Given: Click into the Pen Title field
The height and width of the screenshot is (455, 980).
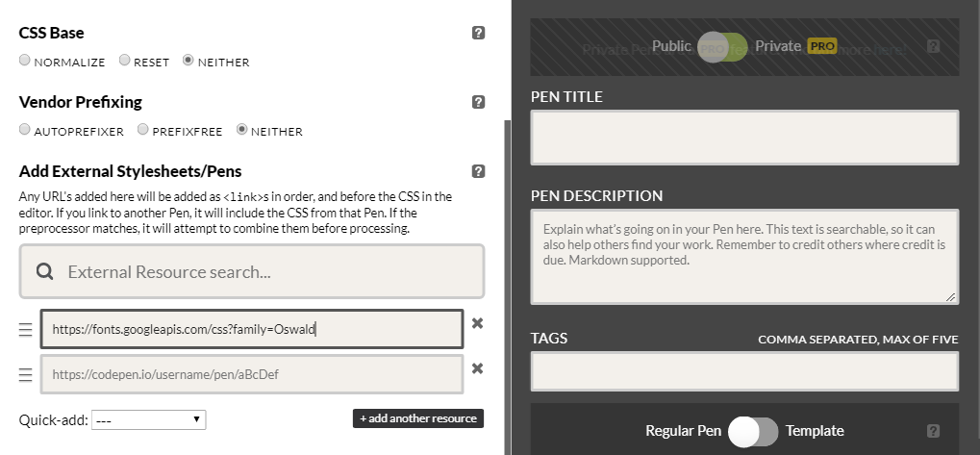Looking at the screenshot, I should pos(744,138).
